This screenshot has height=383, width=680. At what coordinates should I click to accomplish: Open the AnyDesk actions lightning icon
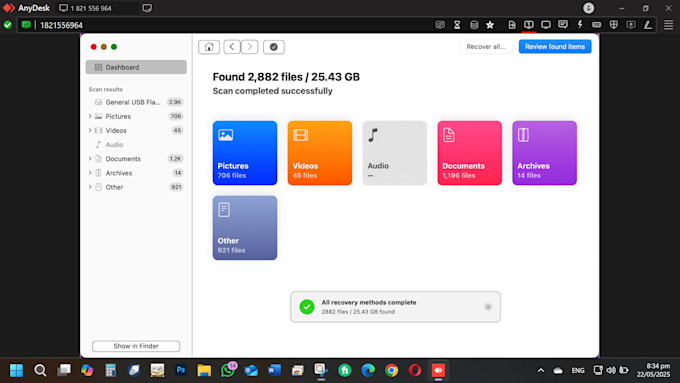pyautogui.click(x=580, y=25)
